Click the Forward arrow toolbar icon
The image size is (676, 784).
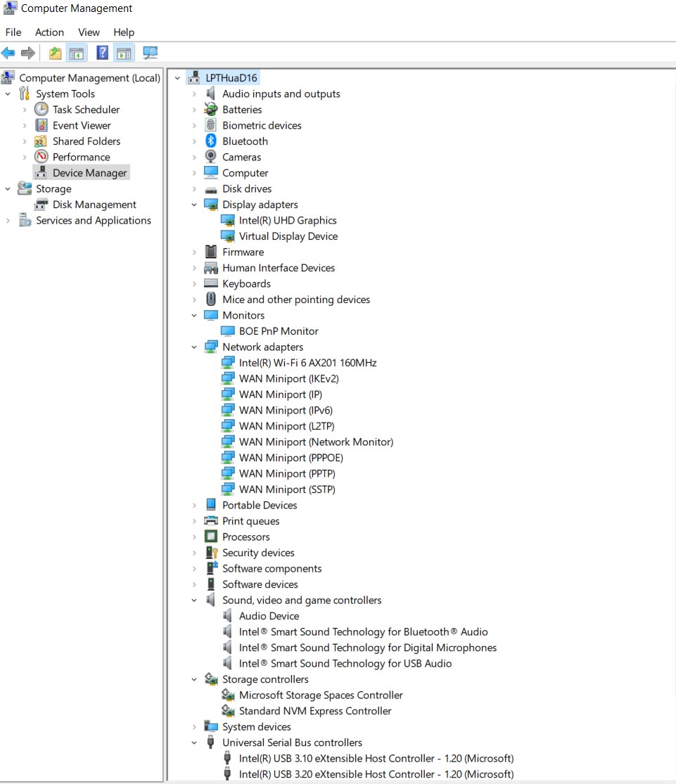pos(28,53)
